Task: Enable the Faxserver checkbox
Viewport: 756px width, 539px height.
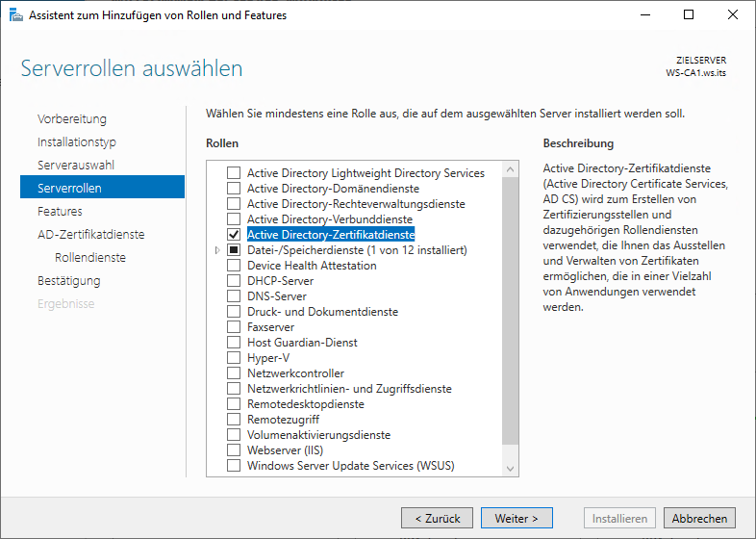Action: click(x=234, y=327)
